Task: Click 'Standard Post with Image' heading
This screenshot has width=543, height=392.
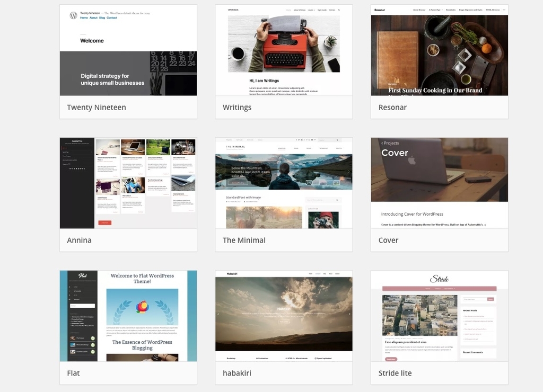Action: click(243, 198)
